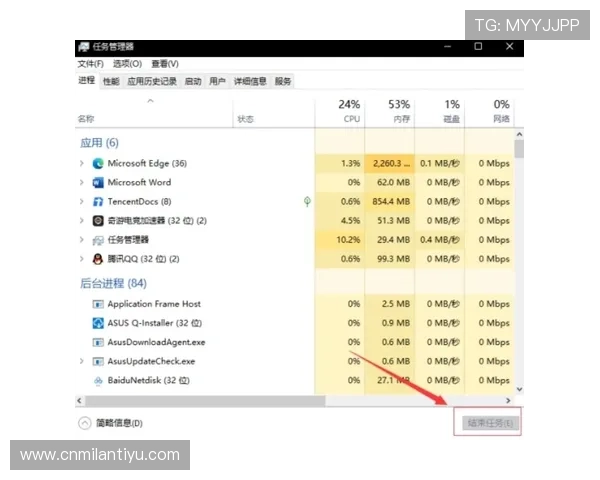Switch to the 用户 tab
Viewport: 600px width, 480px height.
pyautogui.click(x=217, y=82)
